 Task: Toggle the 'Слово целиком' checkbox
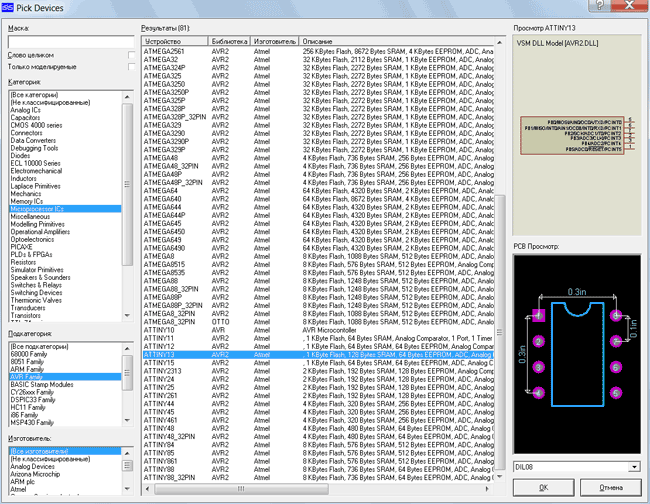click(131, 55)
